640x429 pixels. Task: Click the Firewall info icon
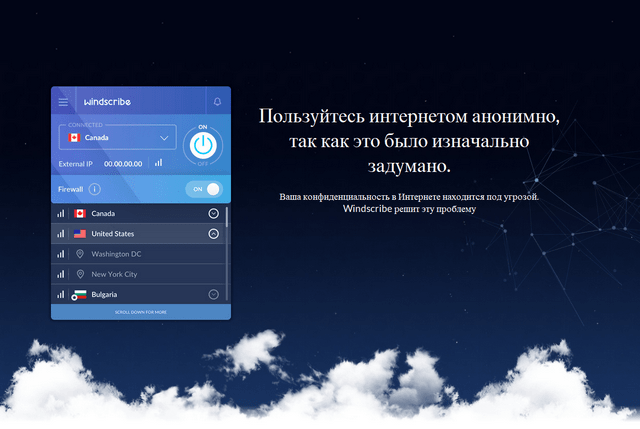pyautogui.click(x=94, y=188)
